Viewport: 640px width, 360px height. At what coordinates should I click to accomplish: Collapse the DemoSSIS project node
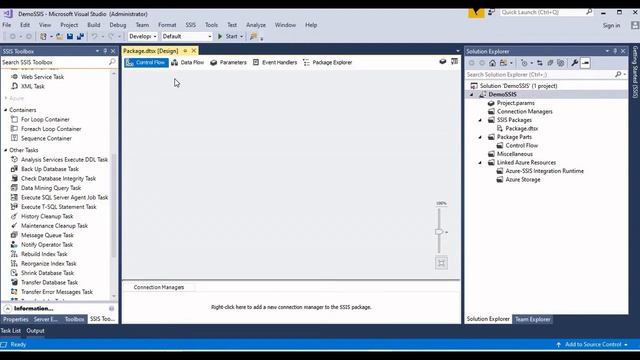(x=471, y=95)
